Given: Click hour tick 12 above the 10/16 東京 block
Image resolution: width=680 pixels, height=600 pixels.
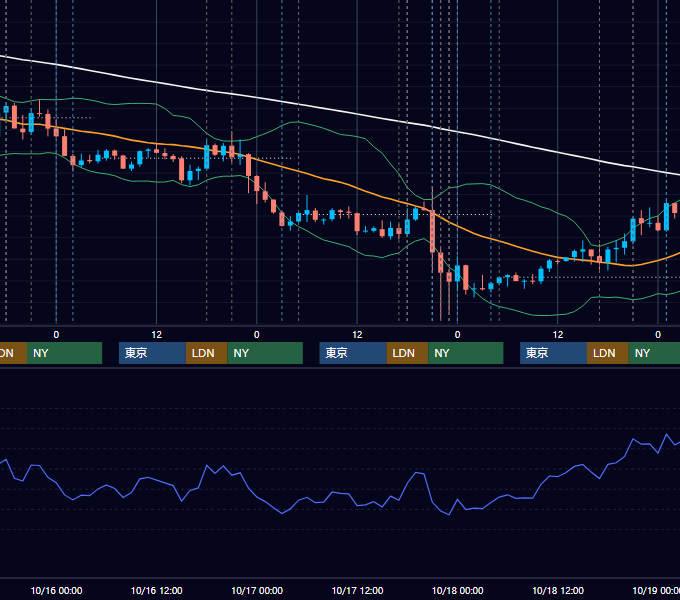Looking at the screenshot, I should point(157,335).
